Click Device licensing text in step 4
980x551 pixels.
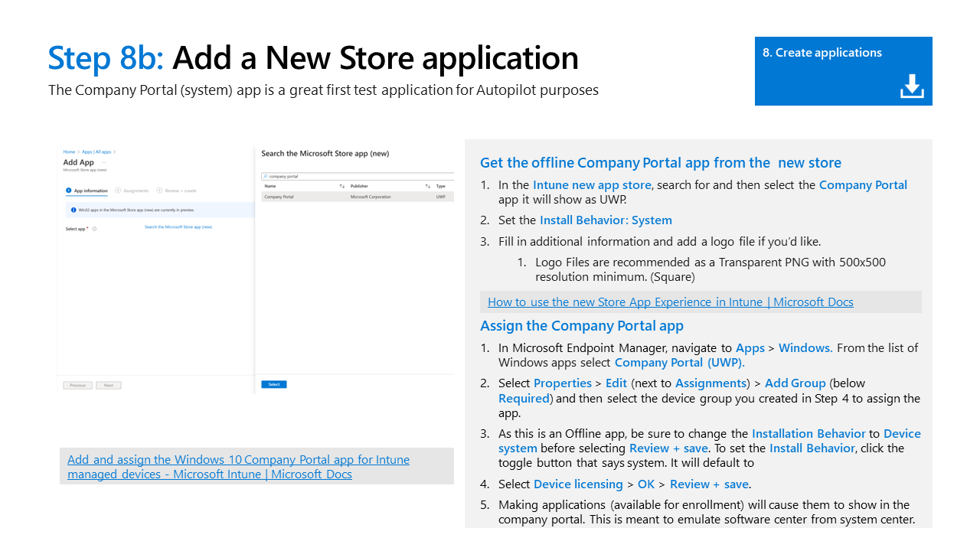pos(578,484)
